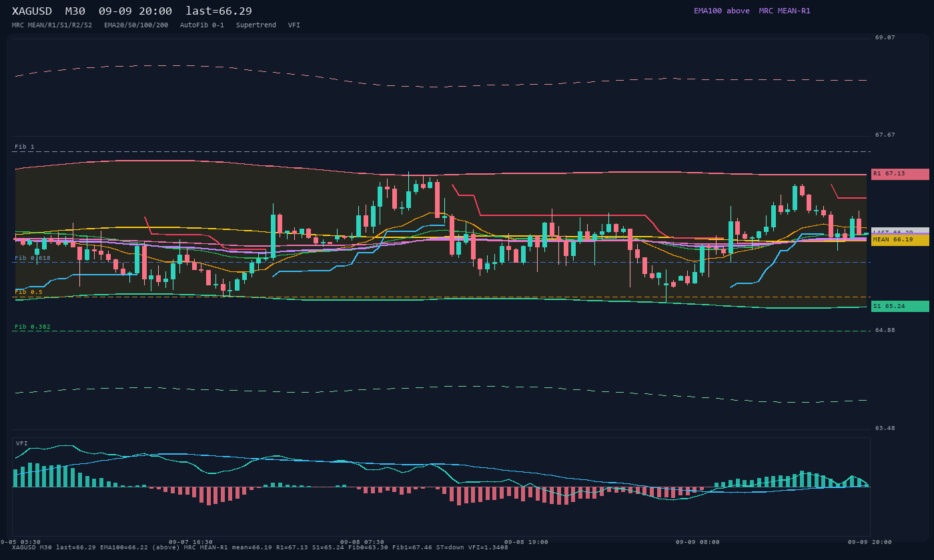Click the "Fib 1" level label
Viewport: 934px width, 560px height.
25,147
